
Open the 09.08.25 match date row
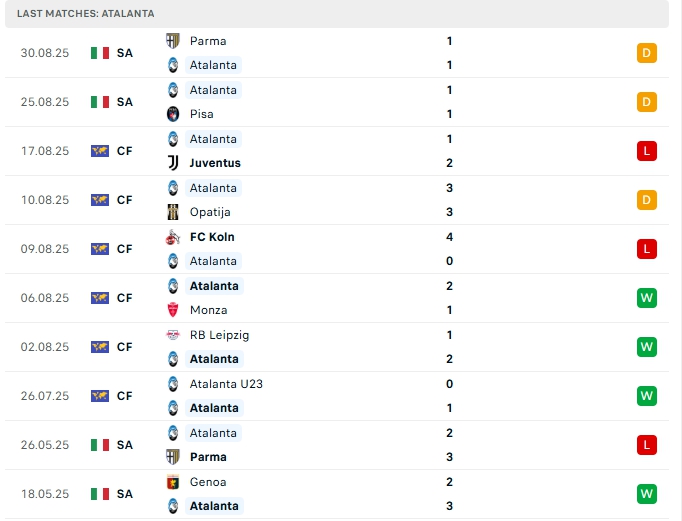point(45,249)
